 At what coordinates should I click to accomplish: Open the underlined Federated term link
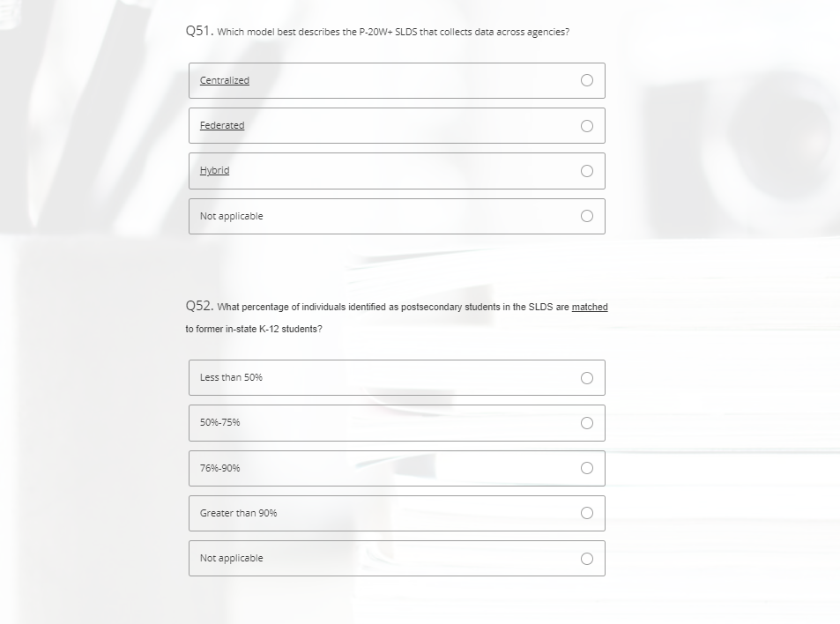tap(222, 125)
